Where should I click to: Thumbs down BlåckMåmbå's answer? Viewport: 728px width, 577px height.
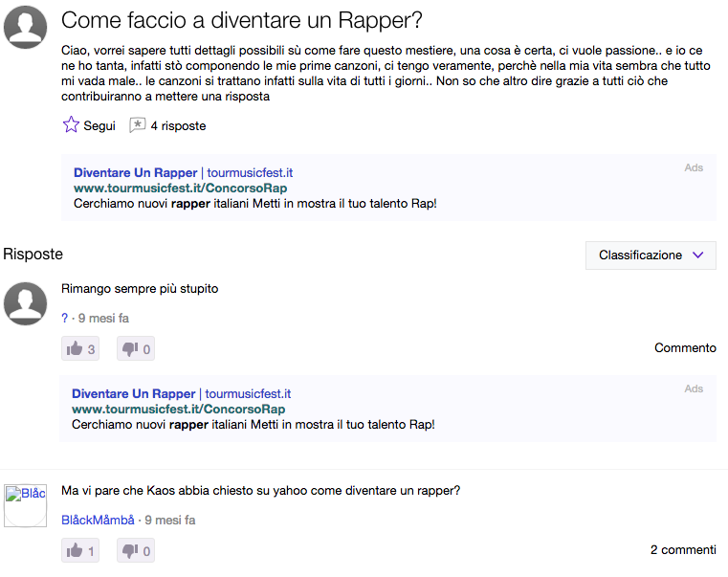(136, 550)
